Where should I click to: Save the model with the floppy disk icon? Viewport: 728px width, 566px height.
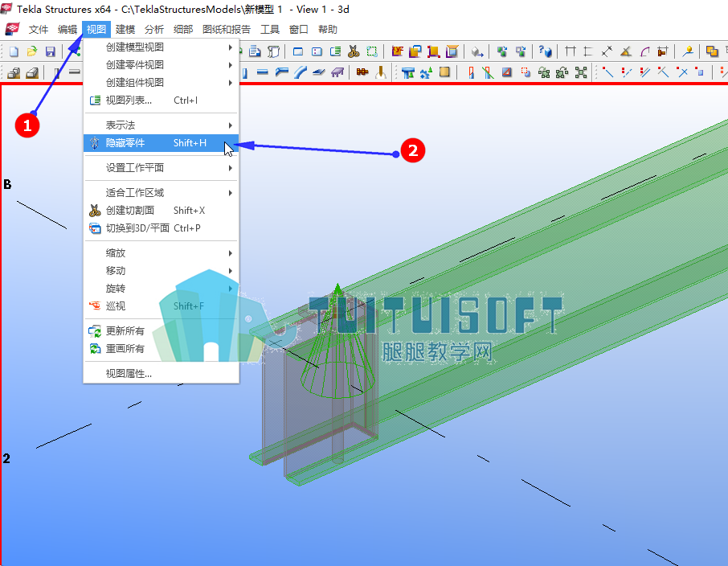point(51,51)
